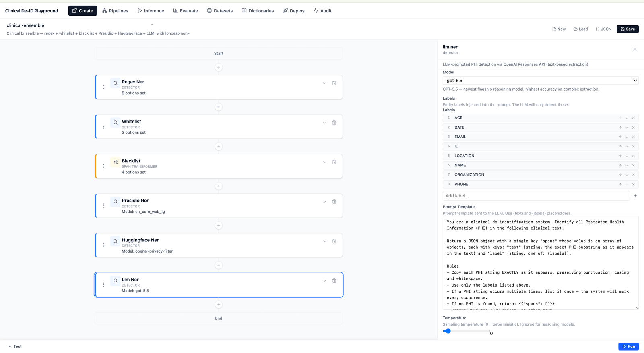The image size is (644, 353).
Task: Add a step between Regex Ner and Whitelist
Action: click(x=219, y=107)
